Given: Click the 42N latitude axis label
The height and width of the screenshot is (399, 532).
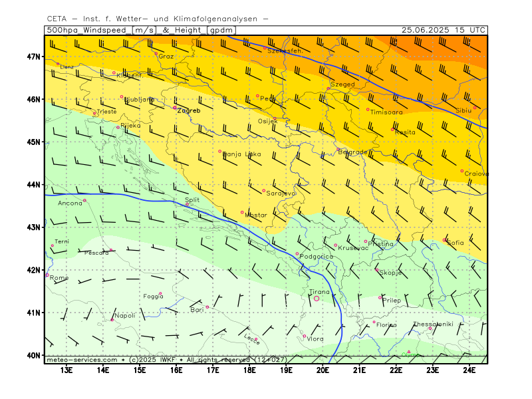Looking at the screenshot, I should (33, 270).
